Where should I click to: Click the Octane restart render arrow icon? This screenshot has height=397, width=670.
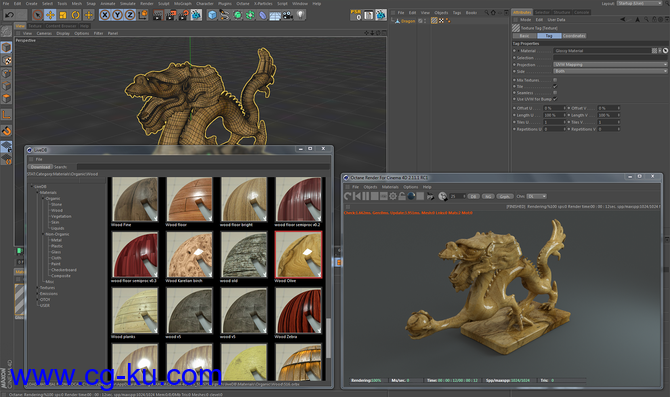pyautogui.click(x=348, y=196)
